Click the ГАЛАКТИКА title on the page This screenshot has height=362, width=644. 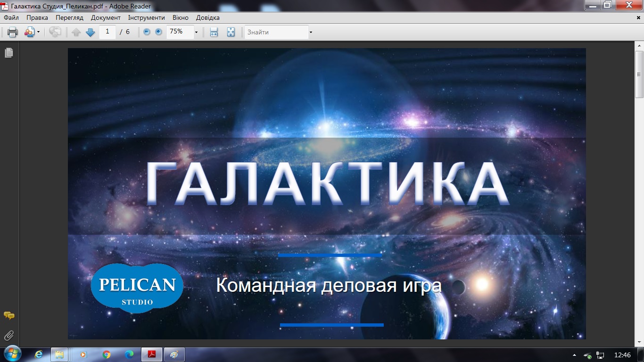(327, 184)
